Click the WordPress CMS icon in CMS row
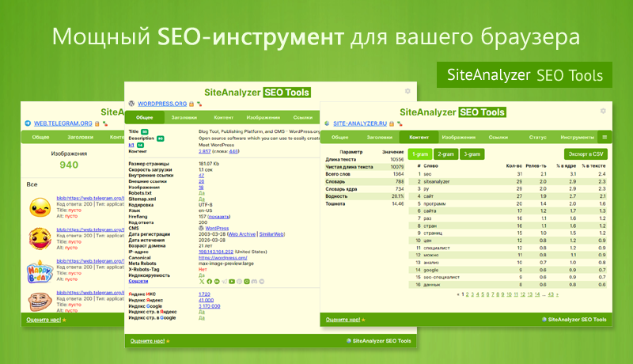Viewport: 633px width, 364px height. pos(201,229)
